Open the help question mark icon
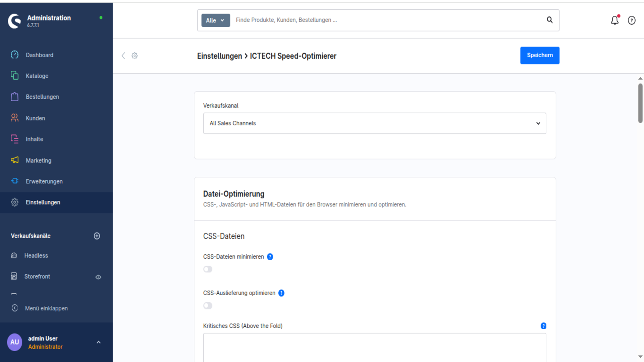644x362 pixels. 632,20
